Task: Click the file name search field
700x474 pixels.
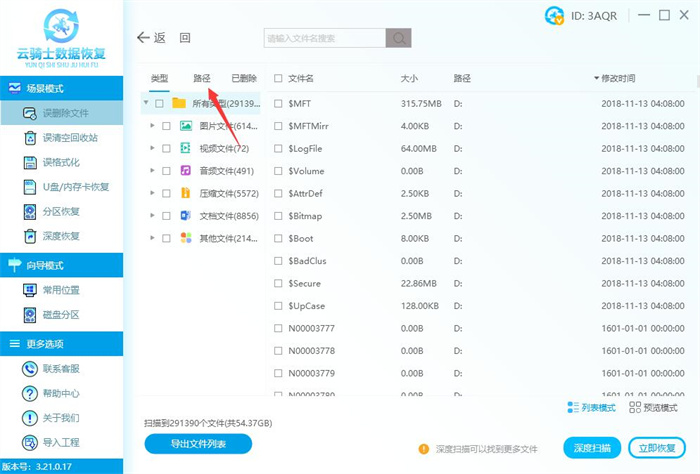Action: [x=324, y=38]
